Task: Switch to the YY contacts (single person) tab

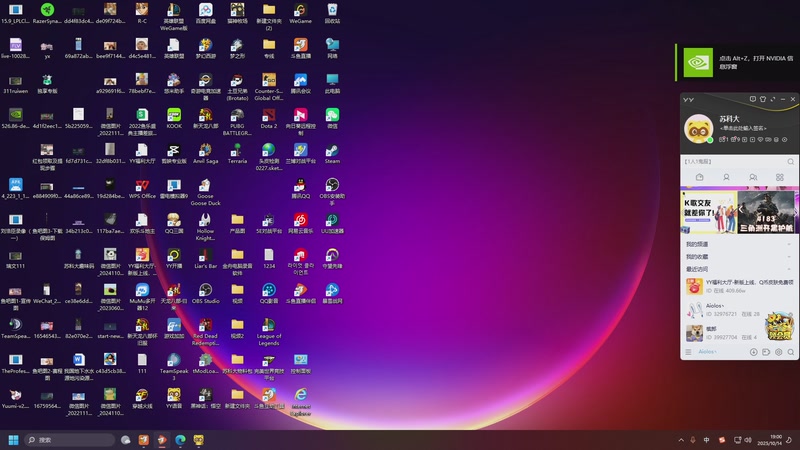Action: pos(726,177)
